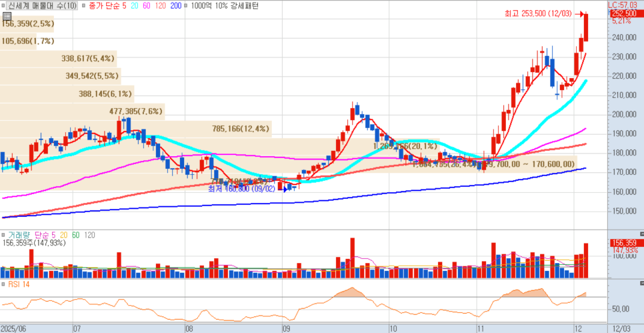Click the 50.00 RSI axis label

point(622,309)
